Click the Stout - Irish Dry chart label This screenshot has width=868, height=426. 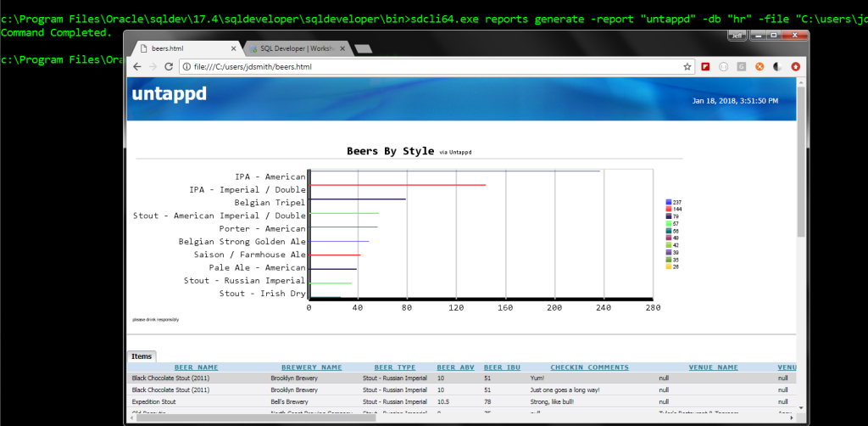pyautogui.click(x=262, y=294)
